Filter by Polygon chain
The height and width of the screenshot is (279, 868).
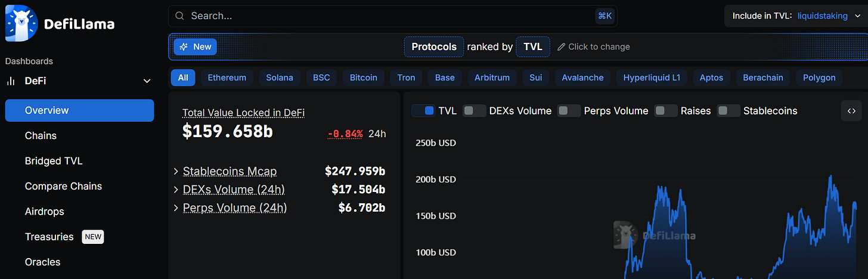[820, 77]
